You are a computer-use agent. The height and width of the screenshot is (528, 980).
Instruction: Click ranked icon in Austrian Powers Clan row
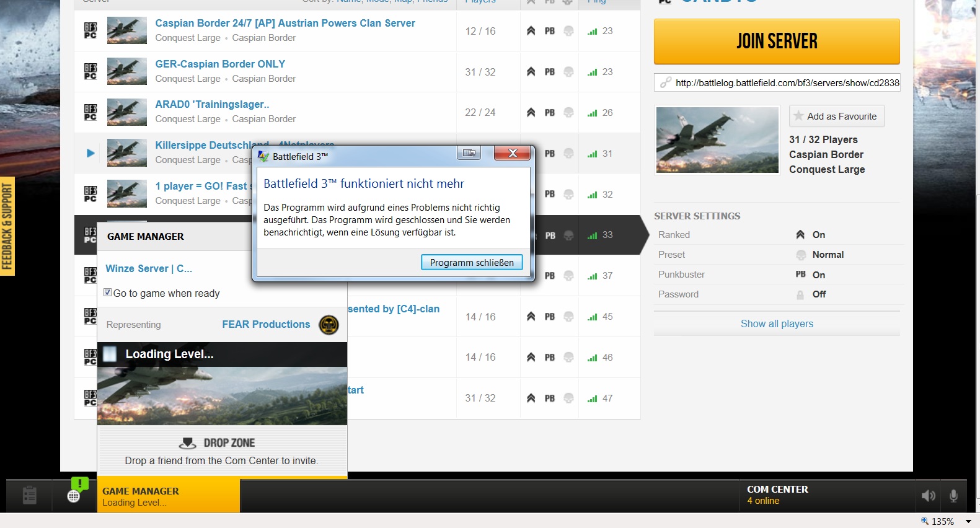point(531,31)
